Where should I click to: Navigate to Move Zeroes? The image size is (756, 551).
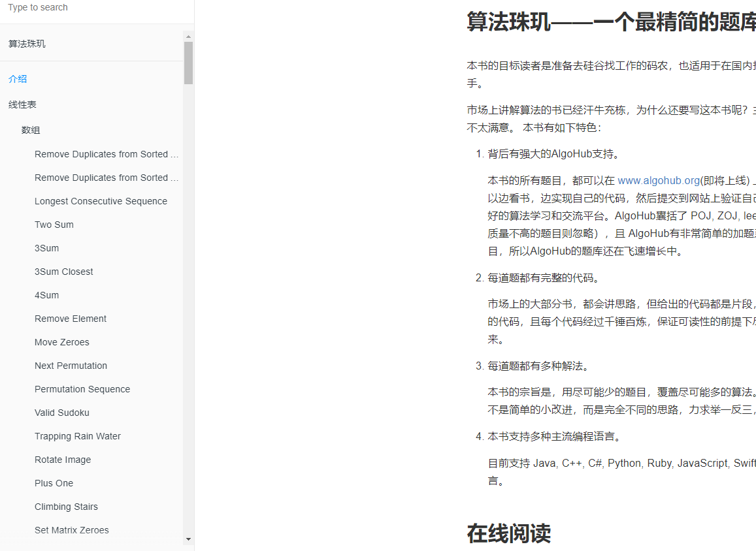(x=61, y=343)
